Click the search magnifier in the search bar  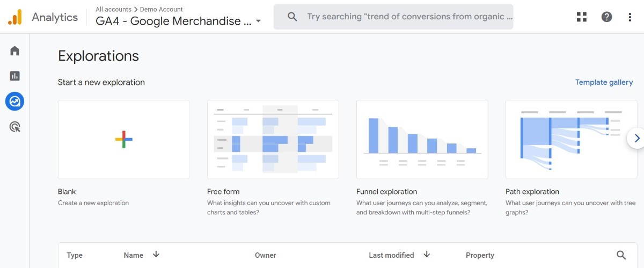pos(292,17)
